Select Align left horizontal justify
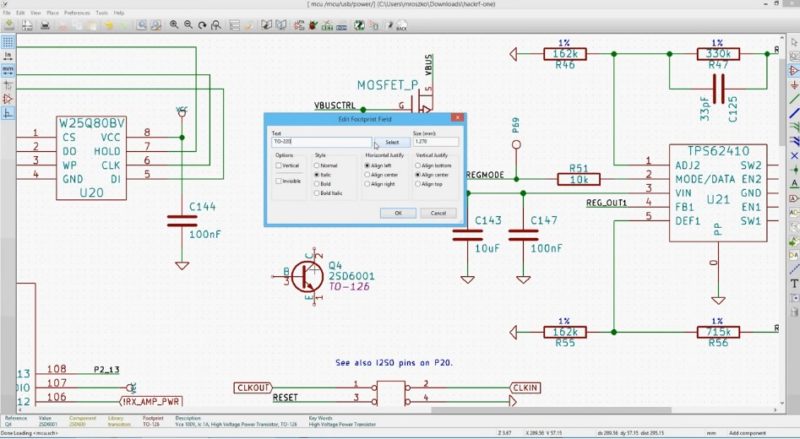This screenshot has width=800, height=439. pyautogui.click(x=367, y=165)
